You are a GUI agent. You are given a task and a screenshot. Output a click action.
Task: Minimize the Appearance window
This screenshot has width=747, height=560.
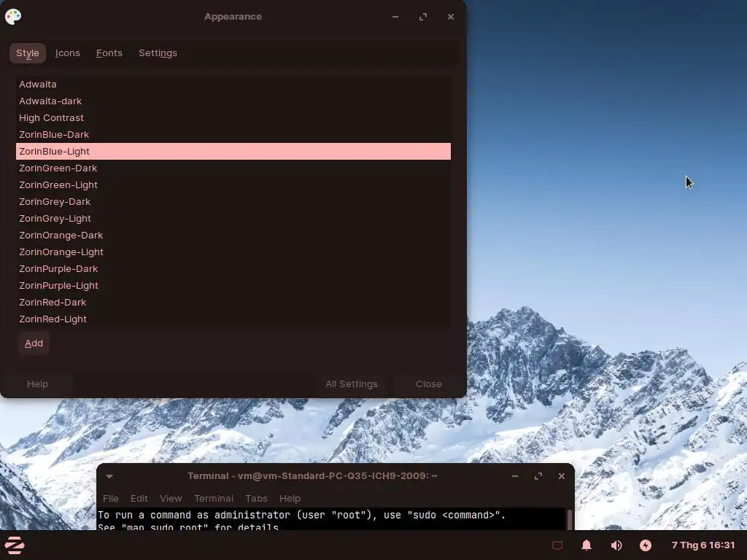pos(395,17)
